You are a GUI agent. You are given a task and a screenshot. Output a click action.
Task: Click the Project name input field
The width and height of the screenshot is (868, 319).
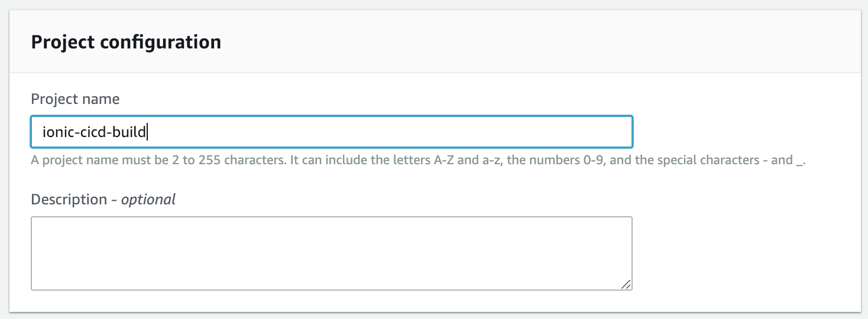coord(331,131)
